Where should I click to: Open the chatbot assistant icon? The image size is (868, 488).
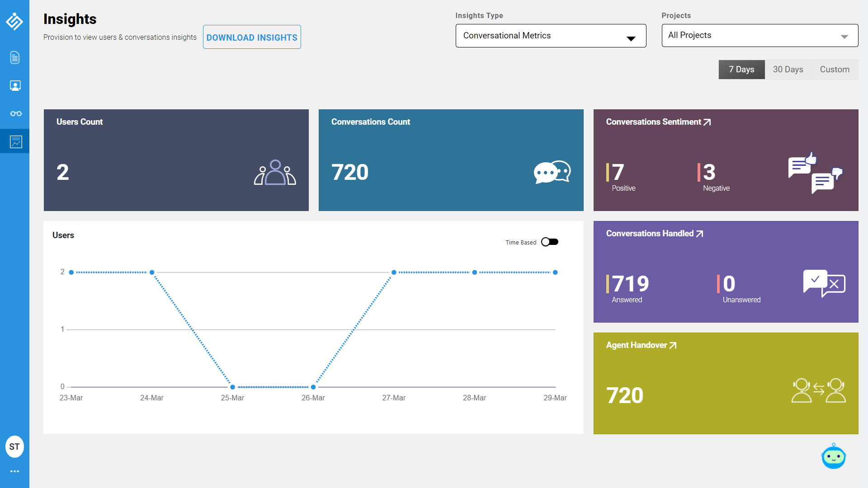coord(833,456)
